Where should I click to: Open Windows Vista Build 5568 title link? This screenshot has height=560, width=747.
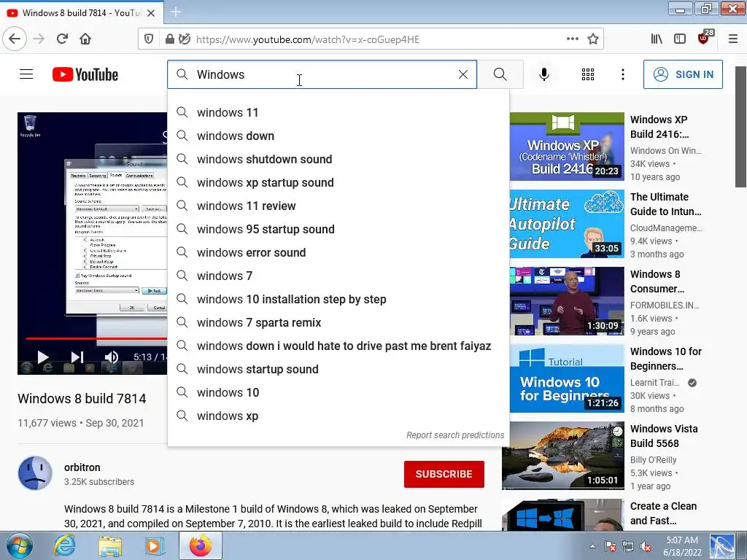(664, 436)
